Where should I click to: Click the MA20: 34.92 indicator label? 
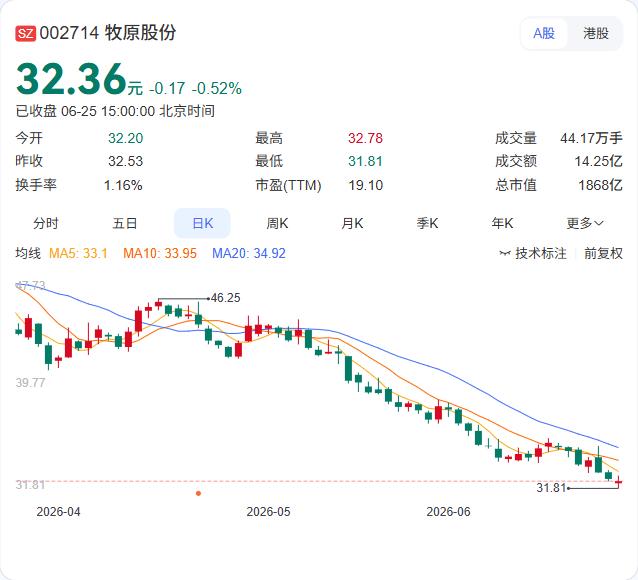click(249, 253)
